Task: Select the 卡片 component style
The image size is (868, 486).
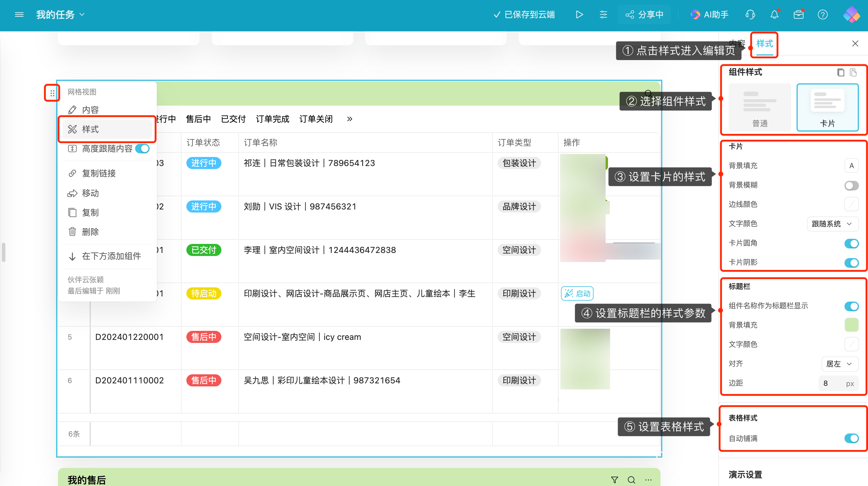Action: click(x=827, y=107)
